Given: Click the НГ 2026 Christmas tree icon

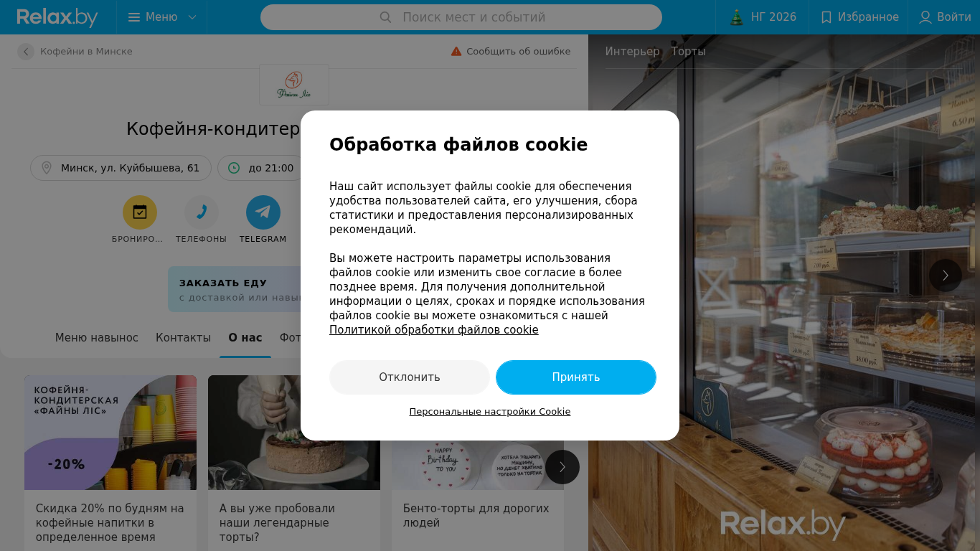Looking at the screenshot, I should 737,17.
